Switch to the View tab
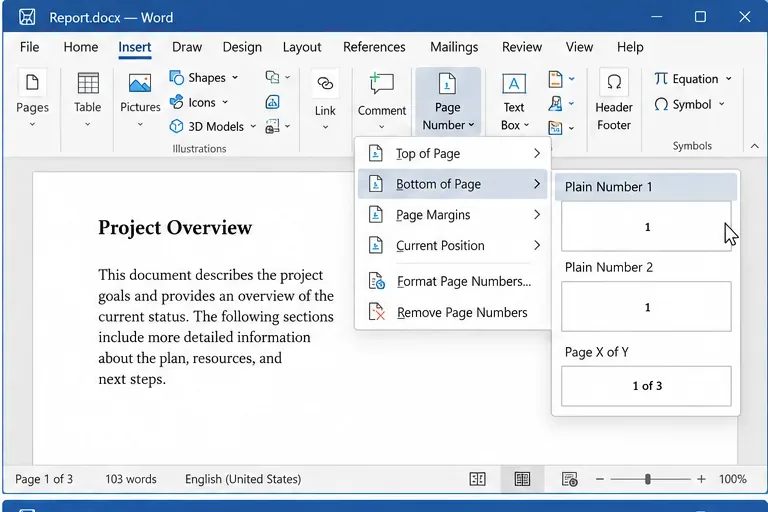768x512 pixels. [x=579, y=47]
